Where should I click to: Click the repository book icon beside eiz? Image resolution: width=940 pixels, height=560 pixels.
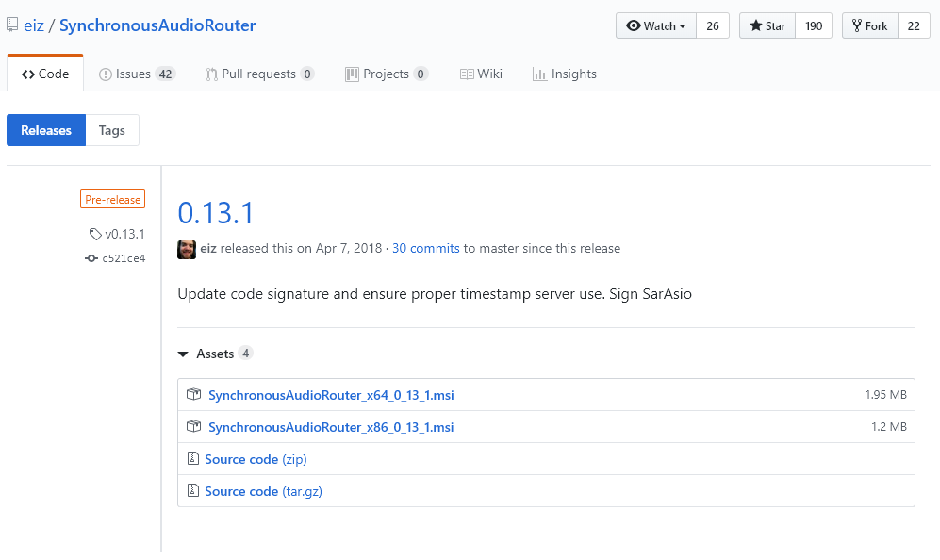click(x=12, y=25)
